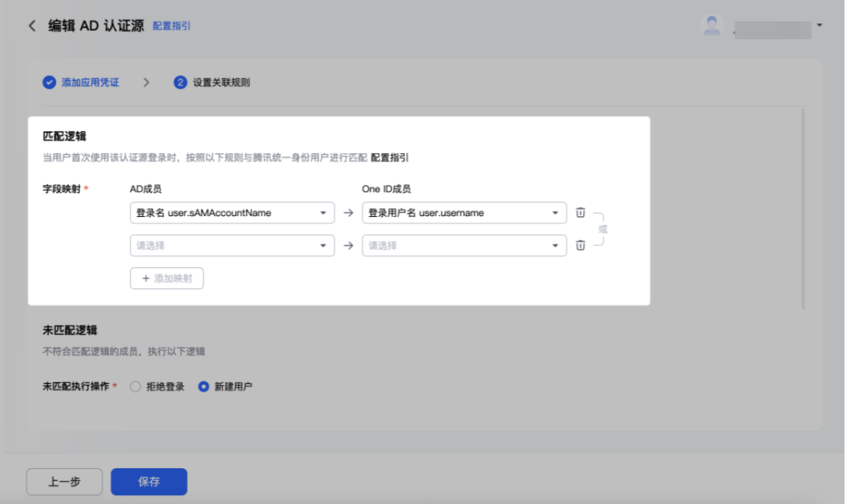Open the 登录名 user.sAMAccountName dropdown
Screen dimensions: 845x504
232,213
